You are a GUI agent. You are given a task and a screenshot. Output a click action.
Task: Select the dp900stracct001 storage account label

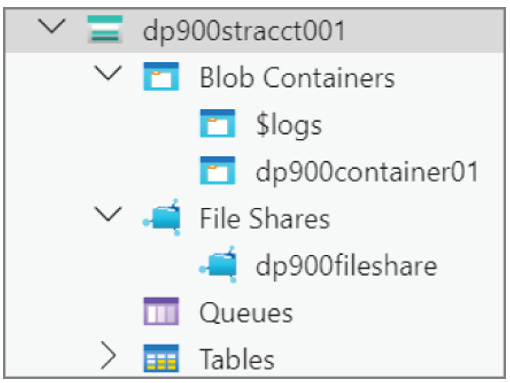pos(244,31)
